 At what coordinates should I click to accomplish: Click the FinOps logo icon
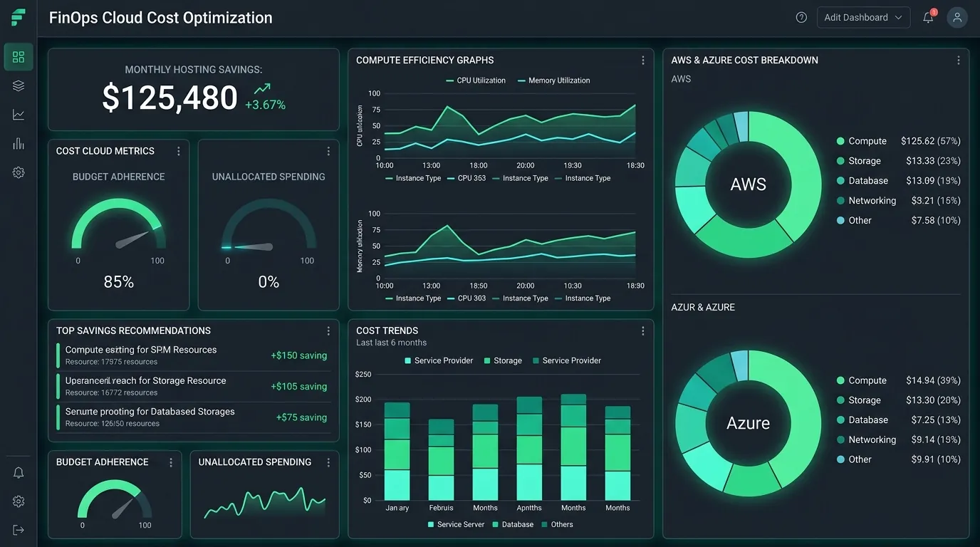[19, 17]
